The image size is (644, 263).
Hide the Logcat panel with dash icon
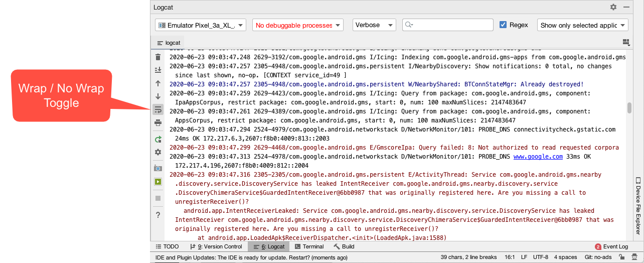pos(626,7)
